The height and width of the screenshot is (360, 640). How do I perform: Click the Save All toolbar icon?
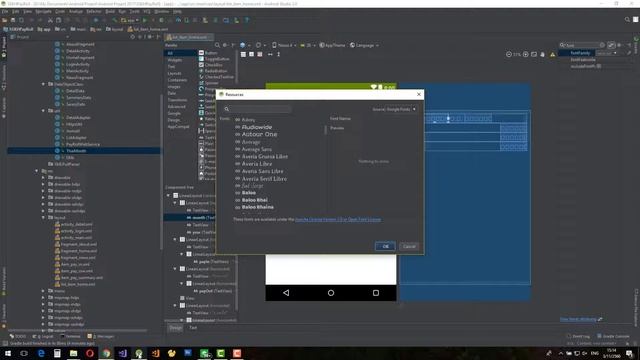coord(13,20)
